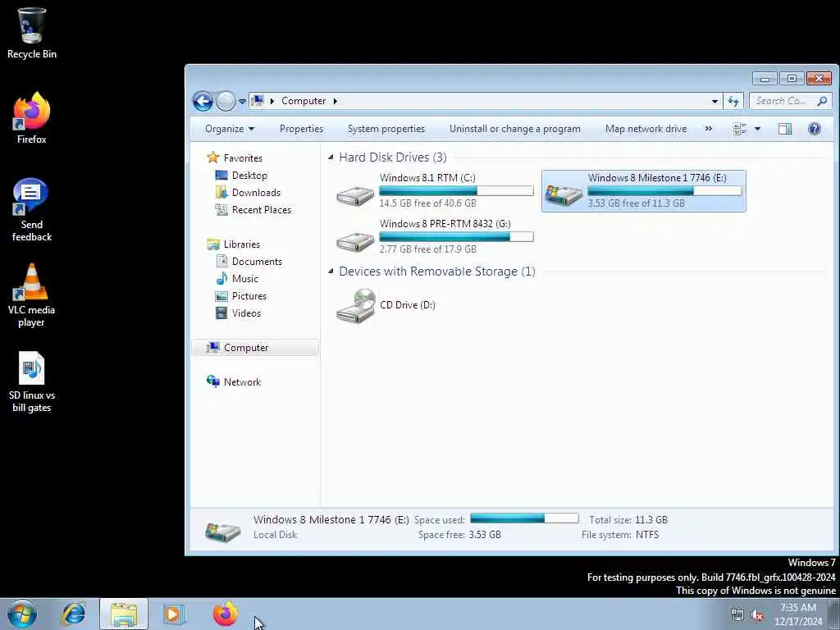Click the E: drive icon in details pane
840x630 pixels.
[x=223, y=531]
